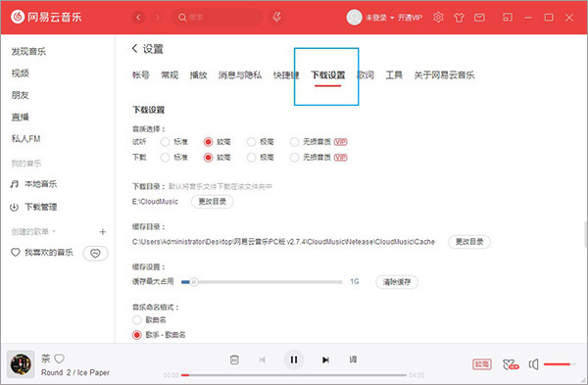Image resolution: width=588 pixels, height=385 pixels.
Task: Open the skin (shirt) icon
Action: click(x=459, y=18)
